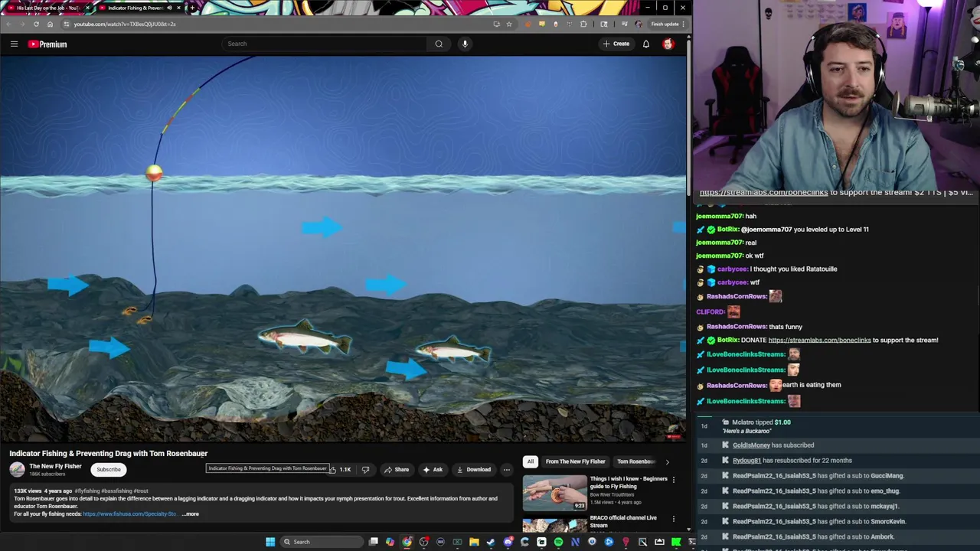Open streamlabs link in BotRix chat message
Image resolution: width=980 pixels, height=551 pixels.
click(x=819, y=340)
